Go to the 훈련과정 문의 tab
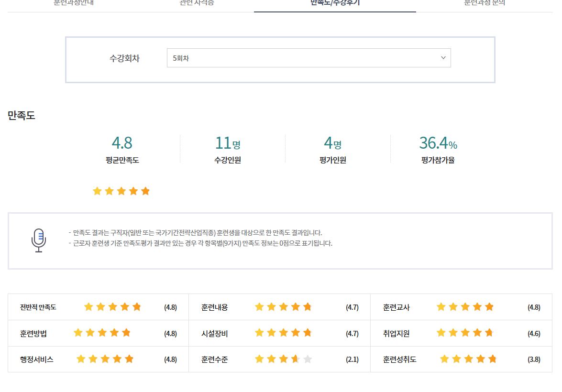562x392 pixels. point(485,3)
